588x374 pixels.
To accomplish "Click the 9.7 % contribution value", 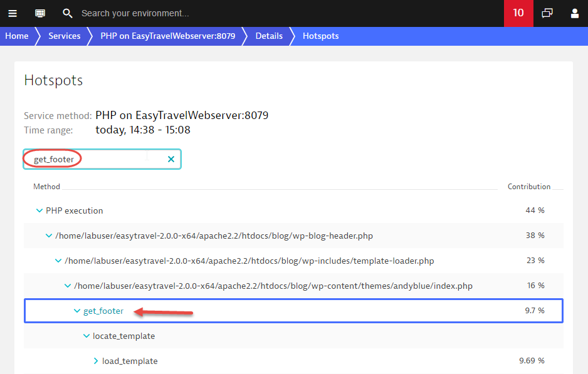I will click(534, 311).
